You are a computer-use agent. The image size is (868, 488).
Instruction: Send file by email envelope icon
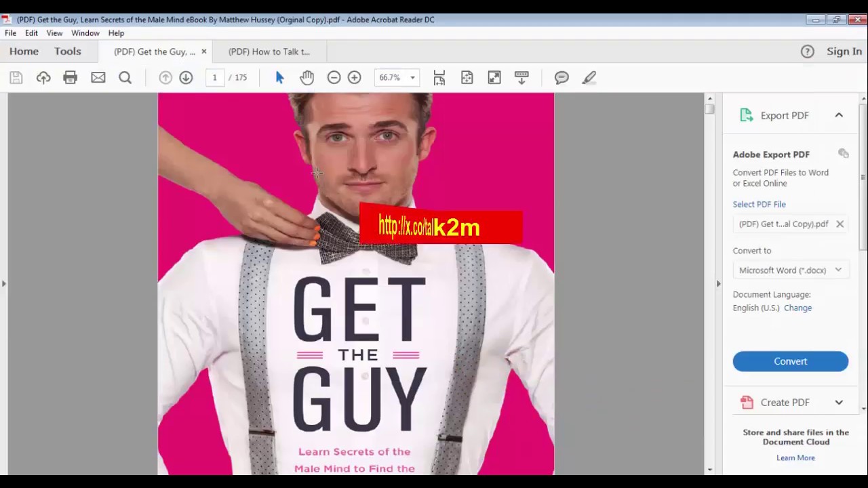tap(98, 78)
